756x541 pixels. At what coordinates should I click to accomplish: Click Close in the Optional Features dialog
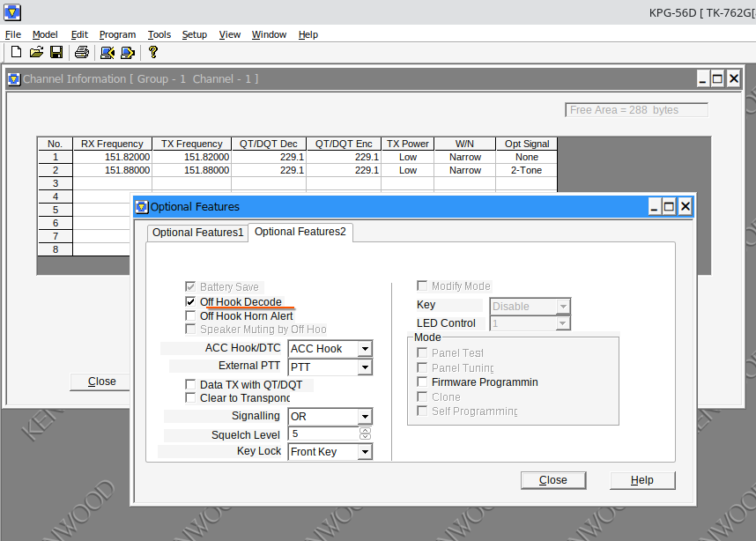[553, 480]
